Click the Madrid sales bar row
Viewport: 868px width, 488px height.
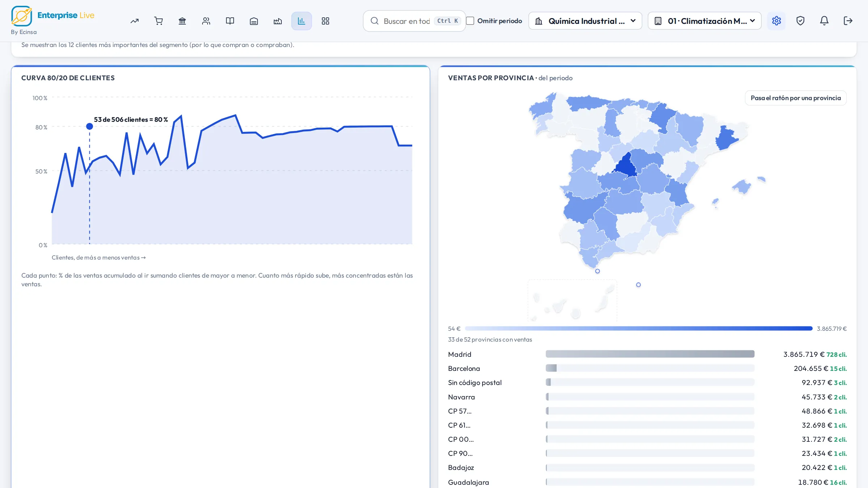coord(650,354)
